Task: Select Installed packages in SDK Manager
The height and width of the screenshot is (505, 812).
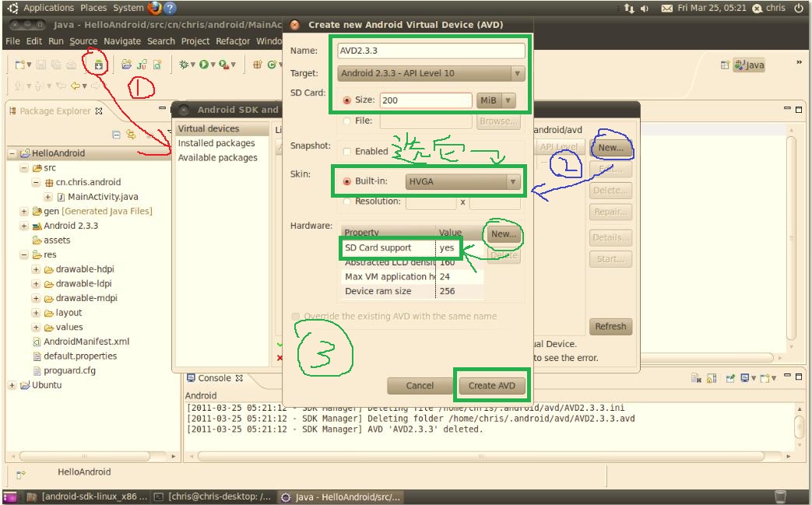Action: [216, 143]
